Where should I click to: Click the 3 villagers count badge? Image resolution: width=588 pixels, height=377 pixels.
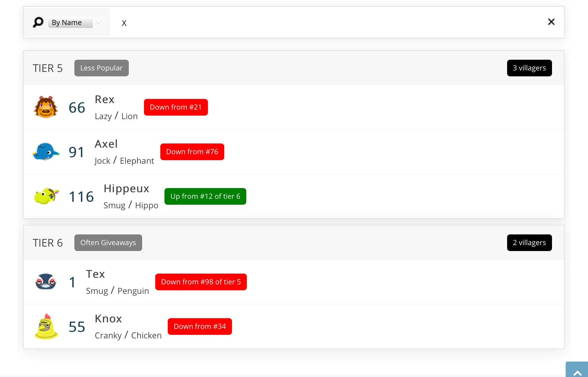point(529,68)
